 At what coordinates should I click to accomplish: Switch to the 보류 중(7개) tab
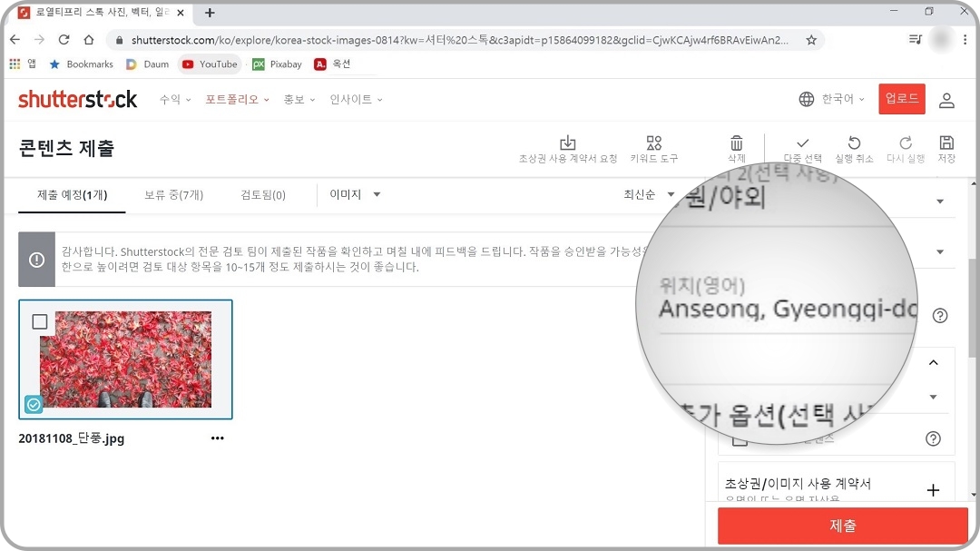(173, 193)
